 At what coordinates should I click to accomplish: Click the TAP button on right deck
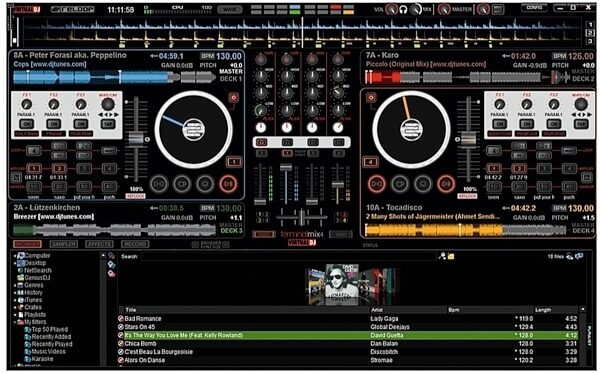(x=581, y=124)
